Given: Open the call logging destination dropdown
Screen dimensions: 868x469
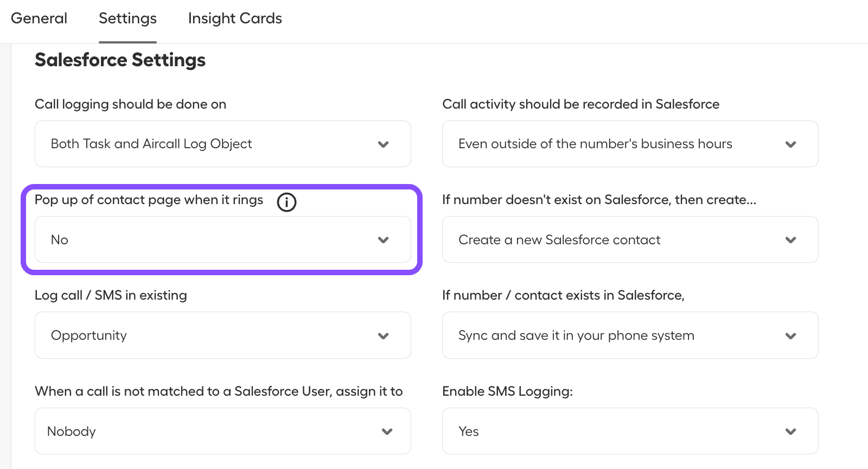Looking at the screenshot, I should click(x=222, y=144).
